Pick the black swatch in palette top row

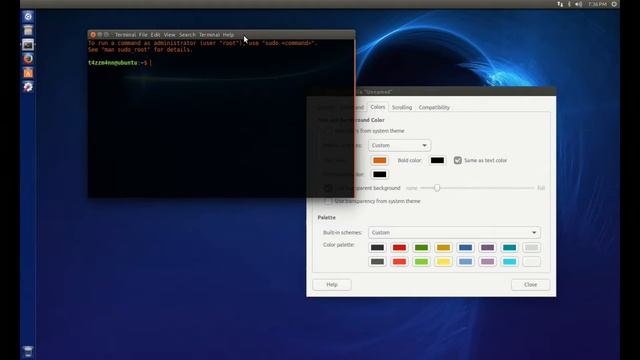click(x=377, y=248)
